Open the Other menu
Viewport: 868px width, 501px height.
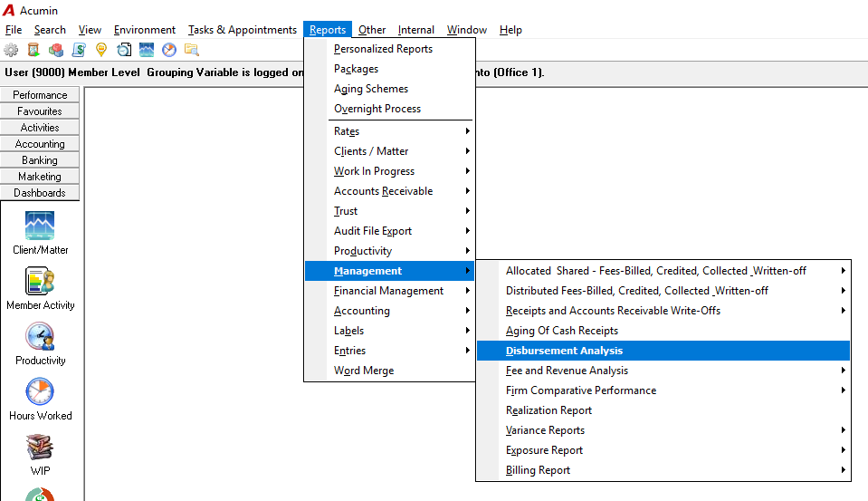pyautogui.click(x=372, y=30)
